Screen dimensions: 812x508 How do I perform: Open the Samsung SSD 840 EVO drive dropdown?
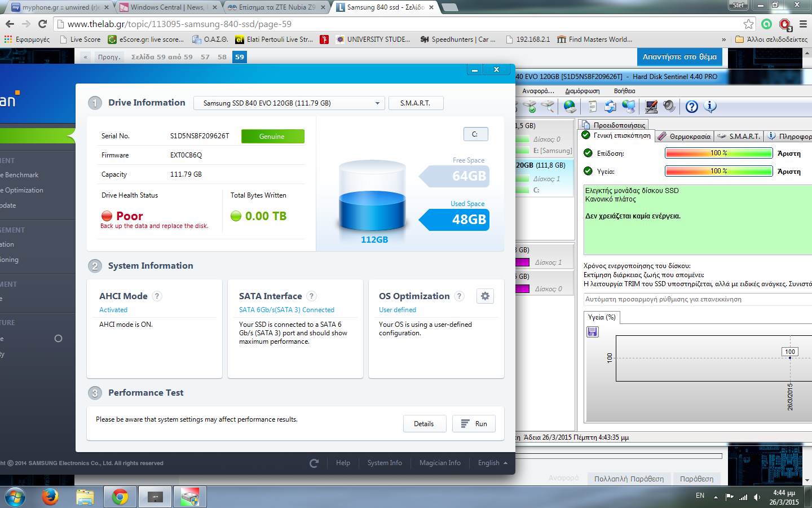click(x=289, y=103)
